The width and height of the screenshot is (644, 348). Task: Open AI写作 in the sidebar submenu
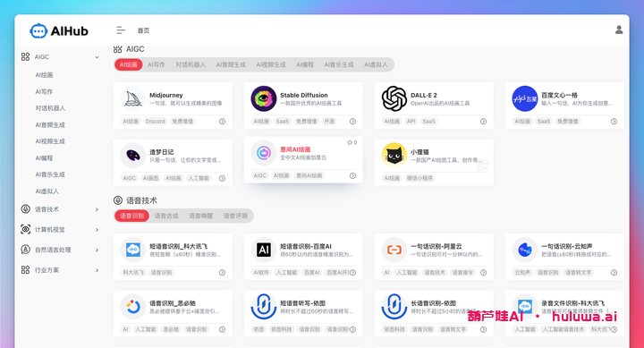(x=44, y=91)
